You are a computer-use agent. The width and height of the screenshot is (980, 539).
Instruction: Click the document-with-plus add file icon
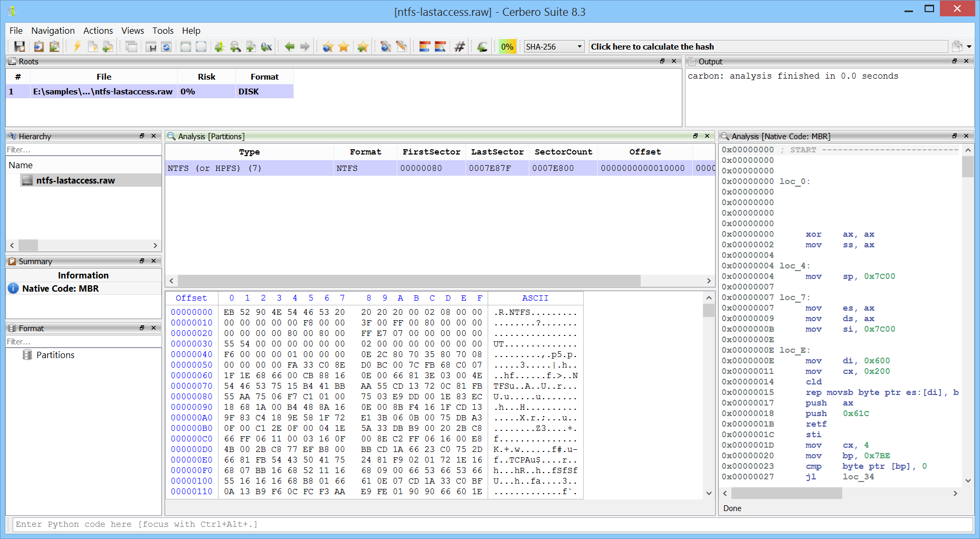[108, 46]
